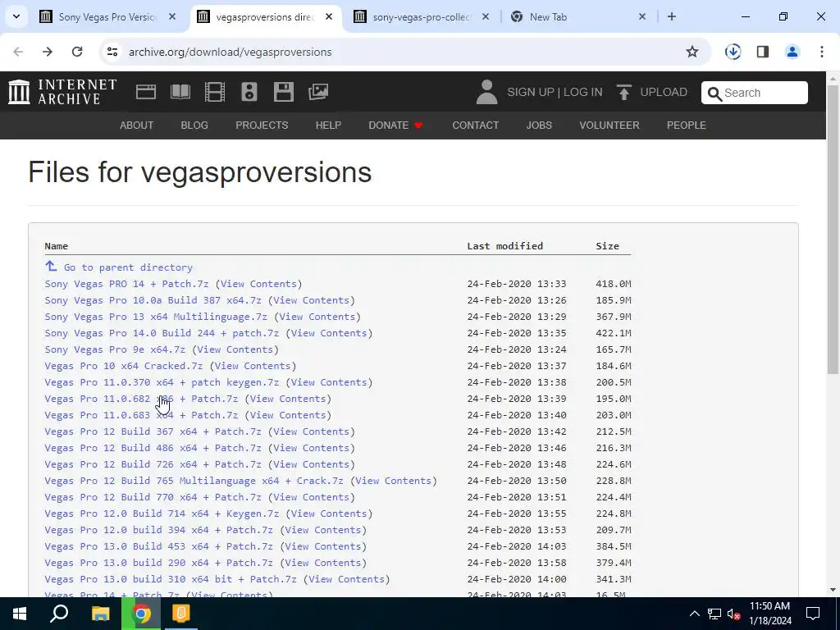
Task: Open the Web archive icon
Action: [x=146, y=92]
